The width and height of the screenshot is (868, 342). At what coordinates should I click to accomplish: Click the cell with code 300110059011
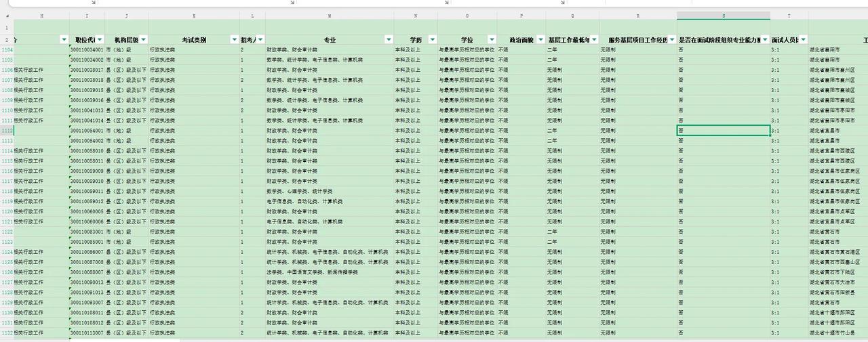[x=87, y=191]
